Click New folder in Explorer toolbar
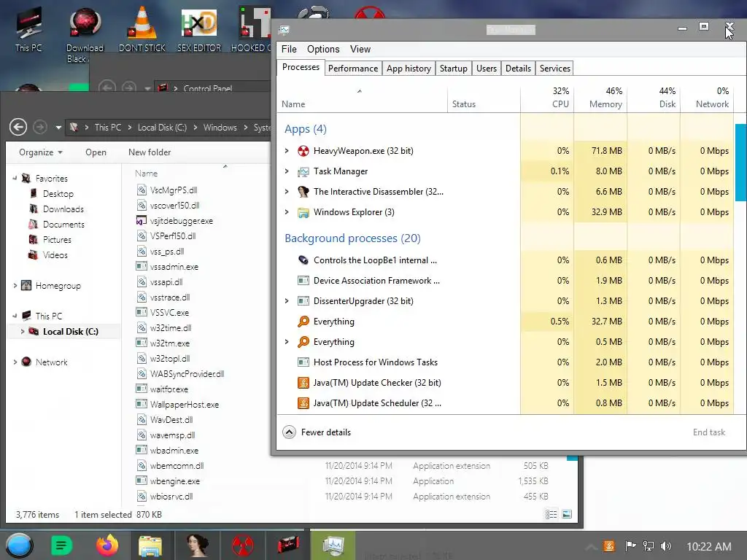The width and height of the screenshot is (747, 560). coord(150,152)
